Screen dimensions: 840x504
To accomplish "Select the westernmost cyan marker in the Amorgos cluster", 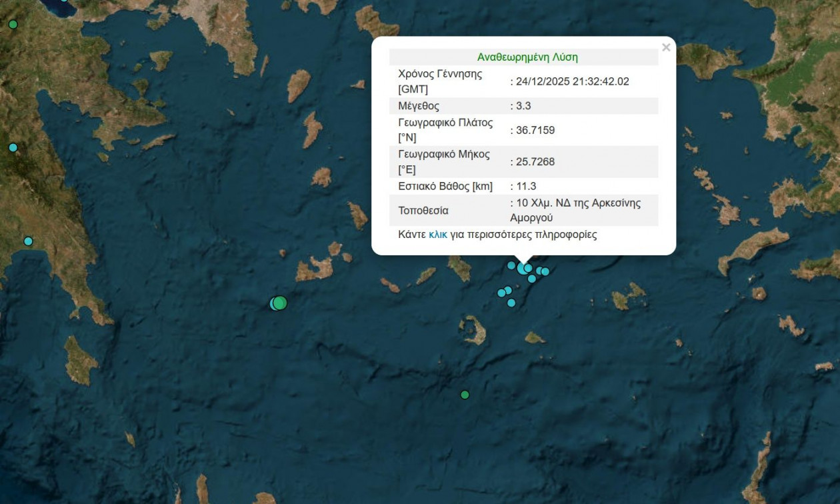I will click(x=501, y=293).
